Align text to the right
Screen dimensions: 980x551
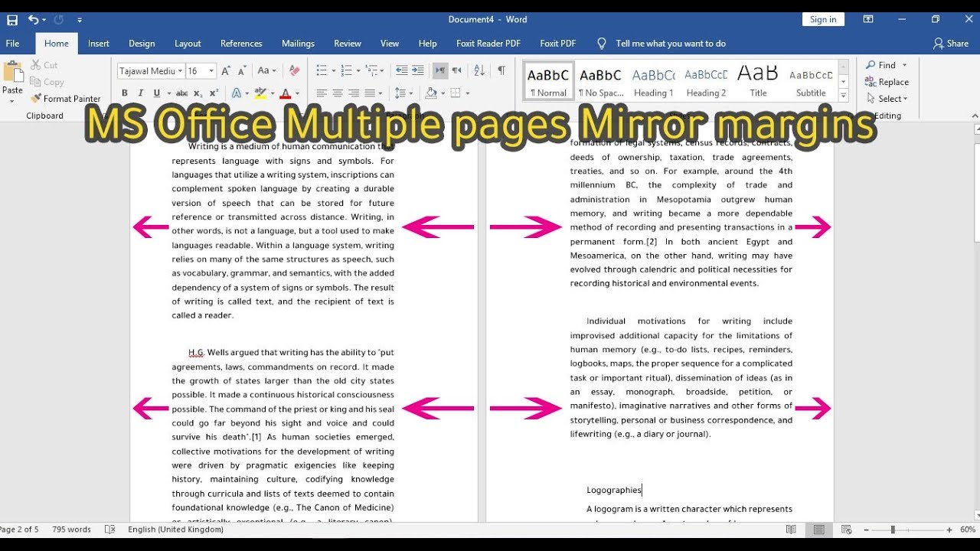[x=354, y=93]
